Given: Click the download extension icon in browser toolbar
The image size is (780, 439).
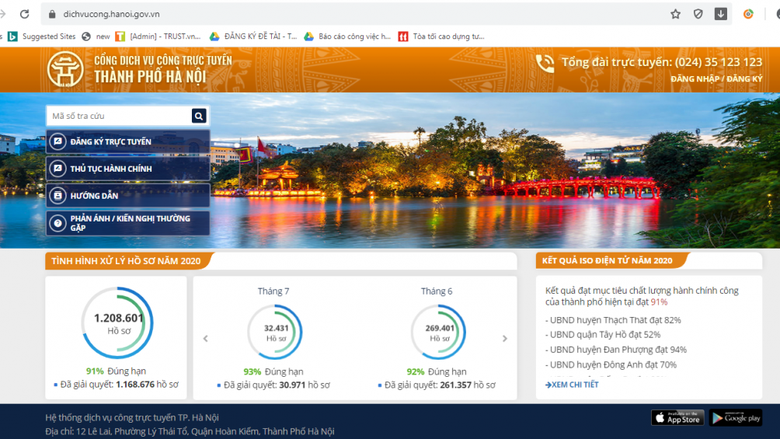Looking at the screenshot, I should [x=721, y=14].
